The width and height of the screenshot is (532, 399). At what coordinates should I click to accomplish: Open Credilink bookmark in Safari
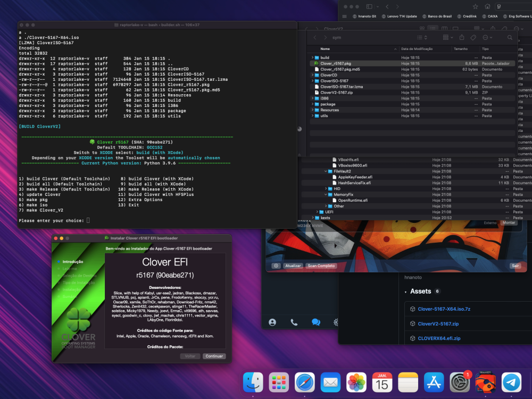click(467, 16)
